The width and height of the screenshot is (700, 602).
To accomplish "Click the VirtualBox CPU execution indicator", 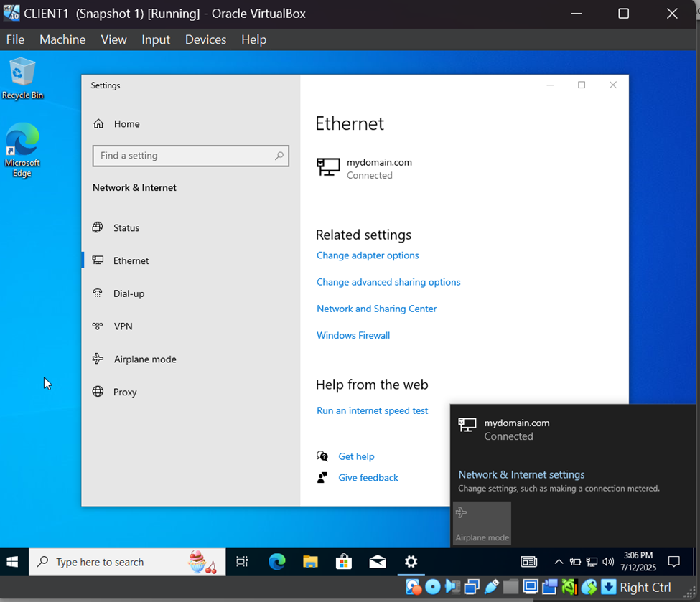I will [569, 587].
